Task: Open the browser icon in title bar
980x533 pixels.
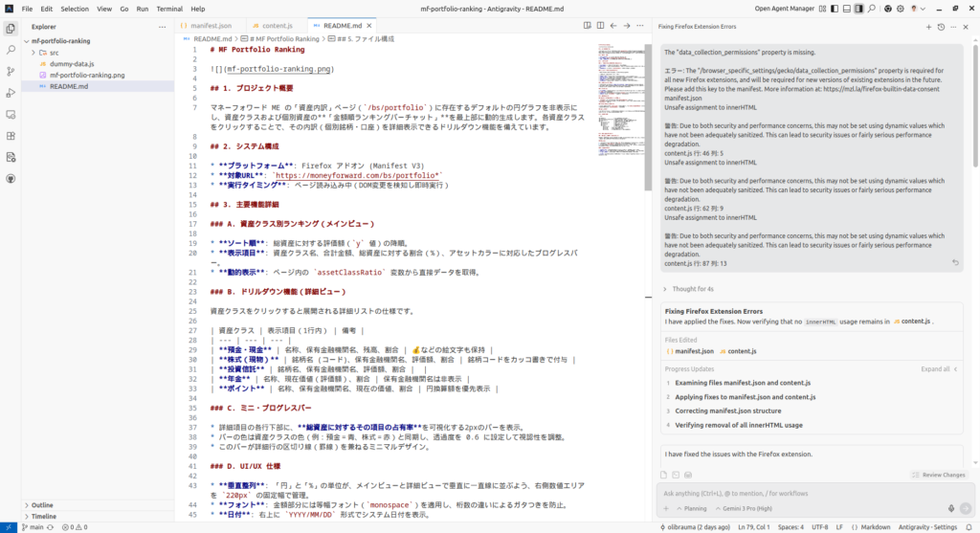Action: tap(887, 9)
